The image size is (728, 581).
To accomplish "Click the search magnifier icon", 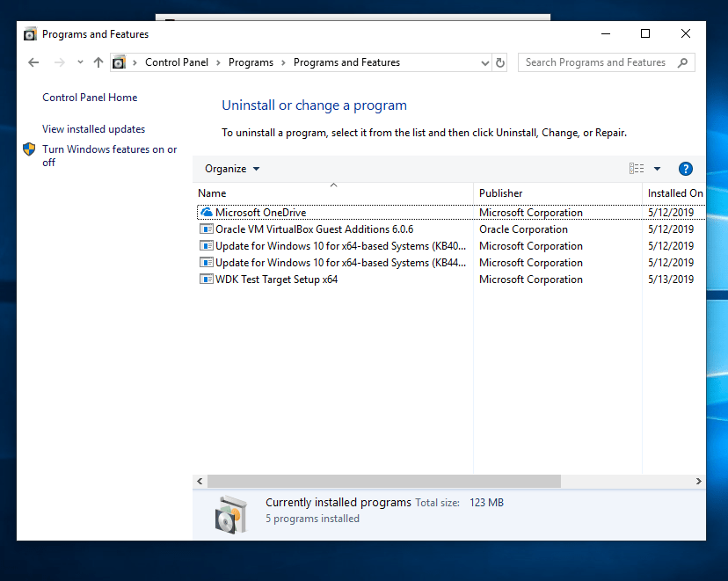I will pos(682,62).
